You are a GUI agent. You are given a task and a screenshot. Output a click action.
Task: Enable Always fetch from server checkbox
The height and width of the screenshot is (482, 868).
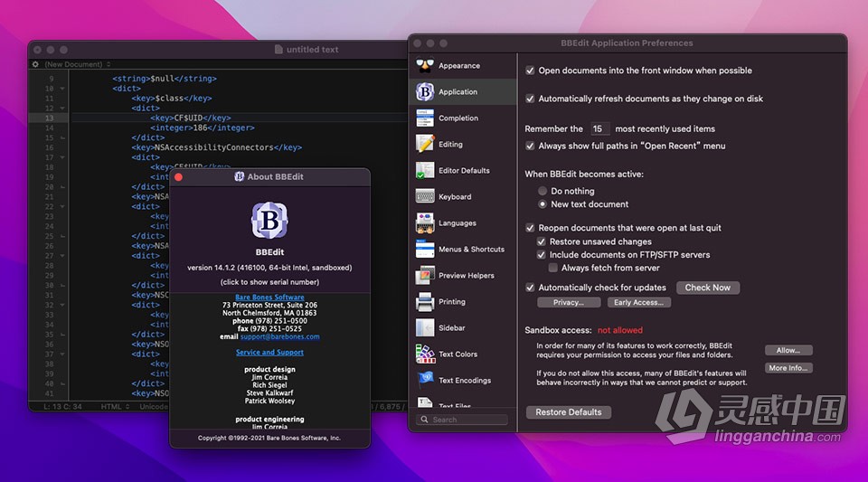click(552, 268)
